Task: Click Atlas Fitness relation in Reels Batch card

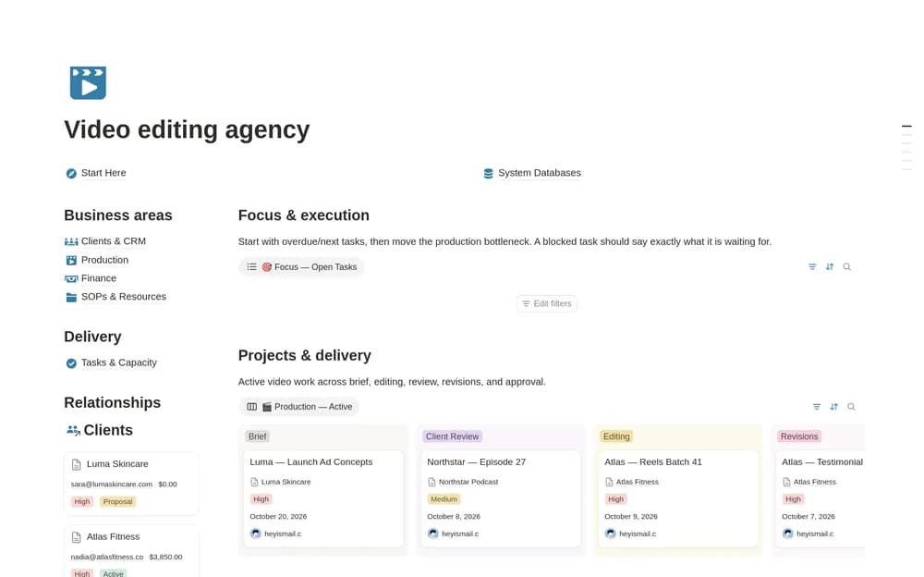Action: 632,482
